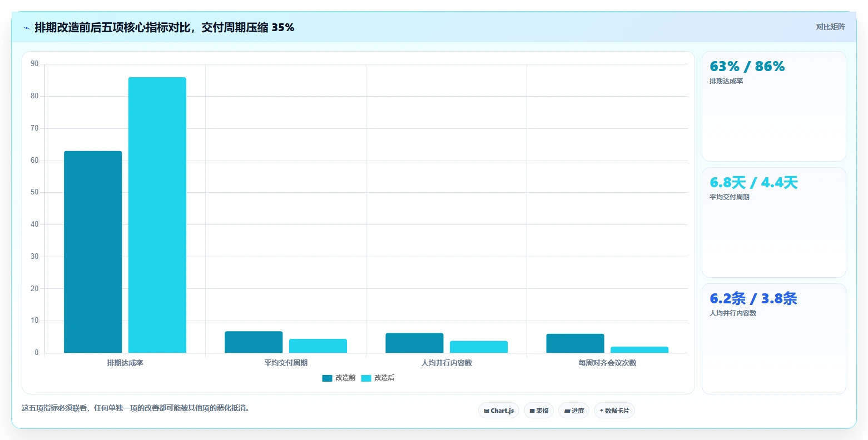Click the 排期达成率 改造前 bar
Screen dimensions: 868x440
pos(93,252)
